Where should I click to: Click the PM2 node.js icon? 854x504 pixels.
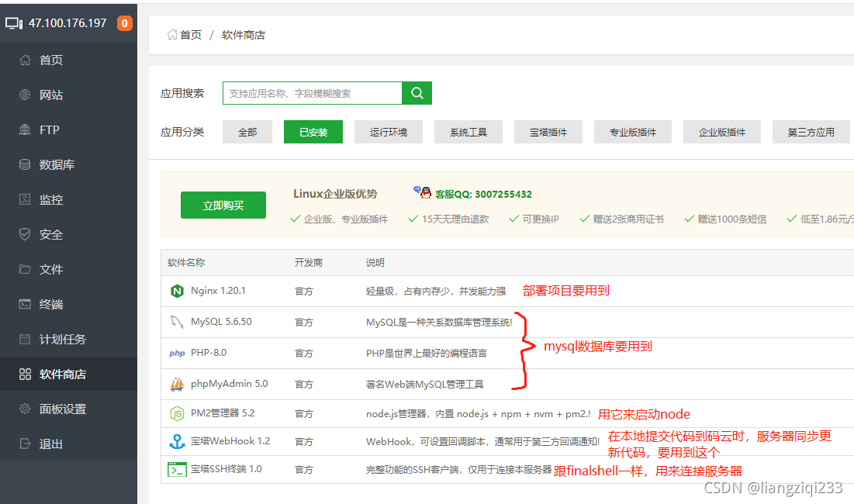tap(177, 414)
